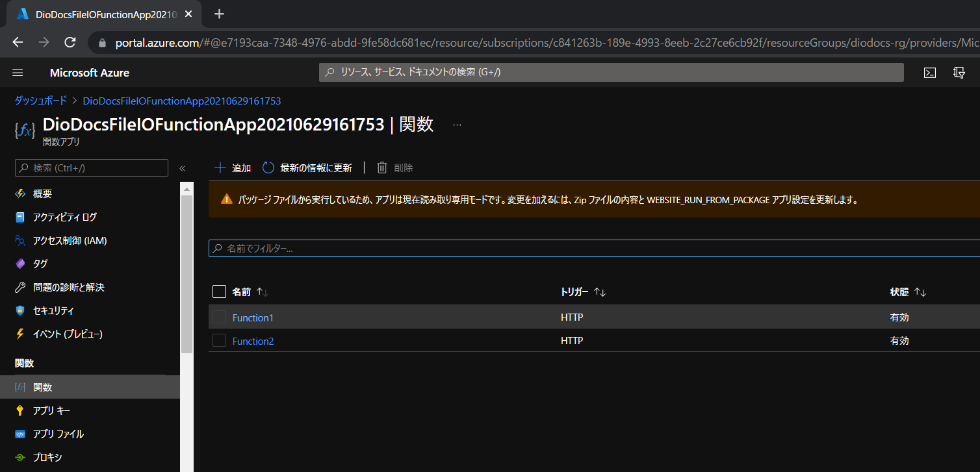The height and width of the screenshot is (472, 980).
Task: Click the warning triangle icon in the read-only banner
Action: pos(226,199)
